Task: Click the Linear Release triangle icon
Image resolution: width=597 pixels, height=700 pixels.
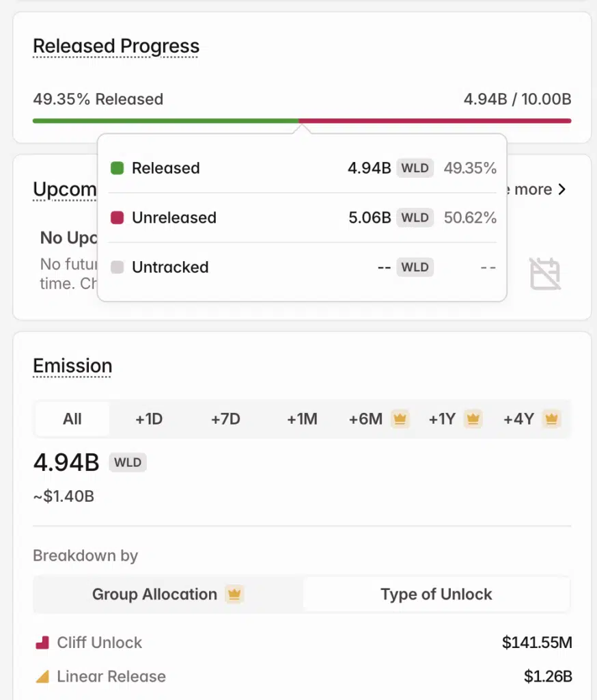Action: 42,677
